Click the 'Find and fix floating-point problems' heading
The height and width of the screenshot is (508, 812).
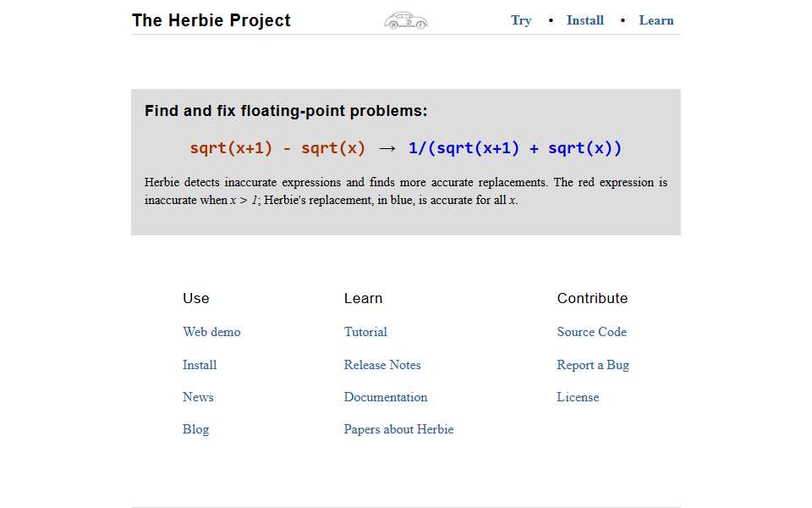(x=286, y=111)
